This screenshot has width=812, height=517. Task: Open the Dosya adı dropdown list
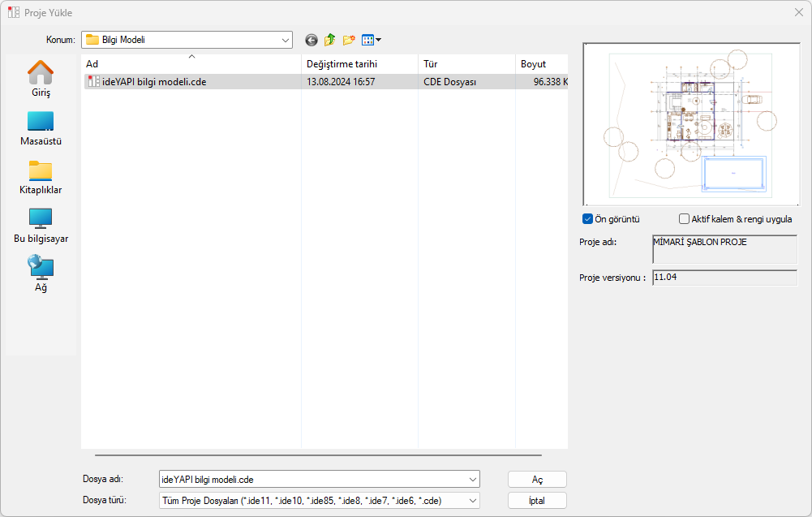click(x=473, y=480)
